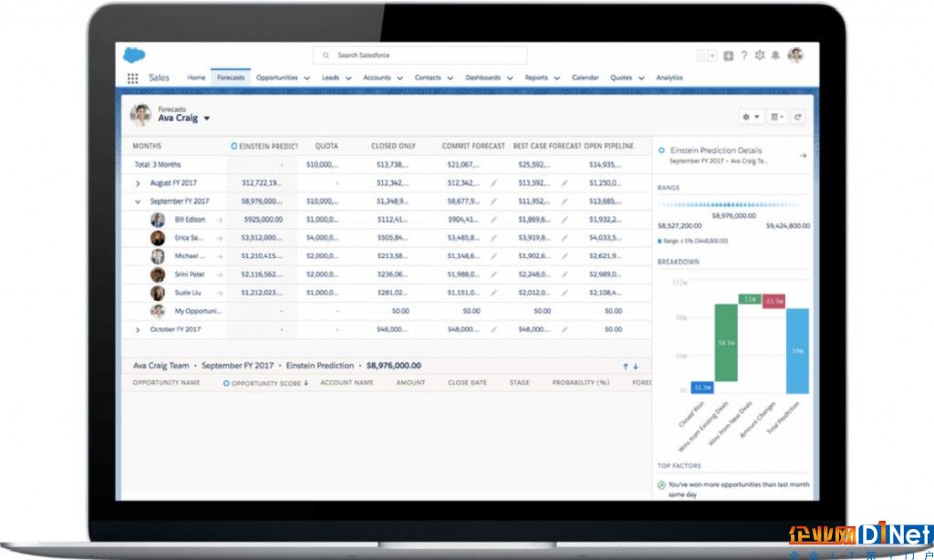Open the Home tab
Viewport: 934px width, 560px height.
(196, 78)
